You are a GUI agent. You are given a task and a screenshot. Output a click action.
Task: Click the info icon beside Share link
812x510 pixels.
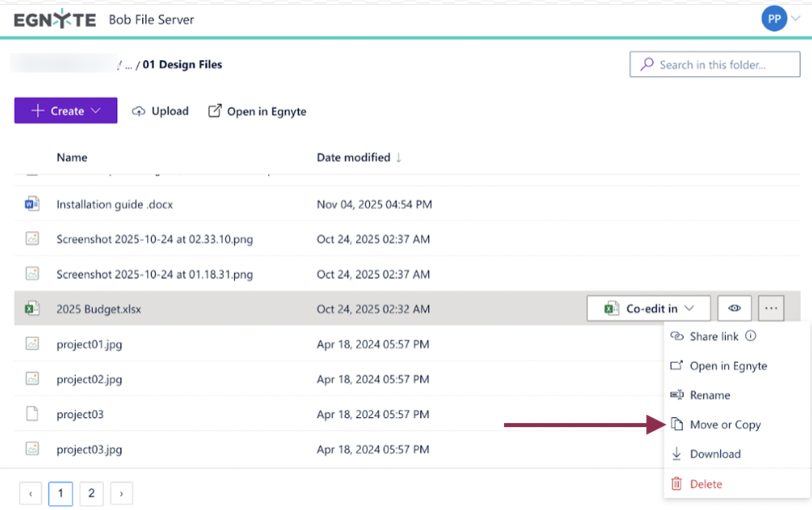pos(751,336)
